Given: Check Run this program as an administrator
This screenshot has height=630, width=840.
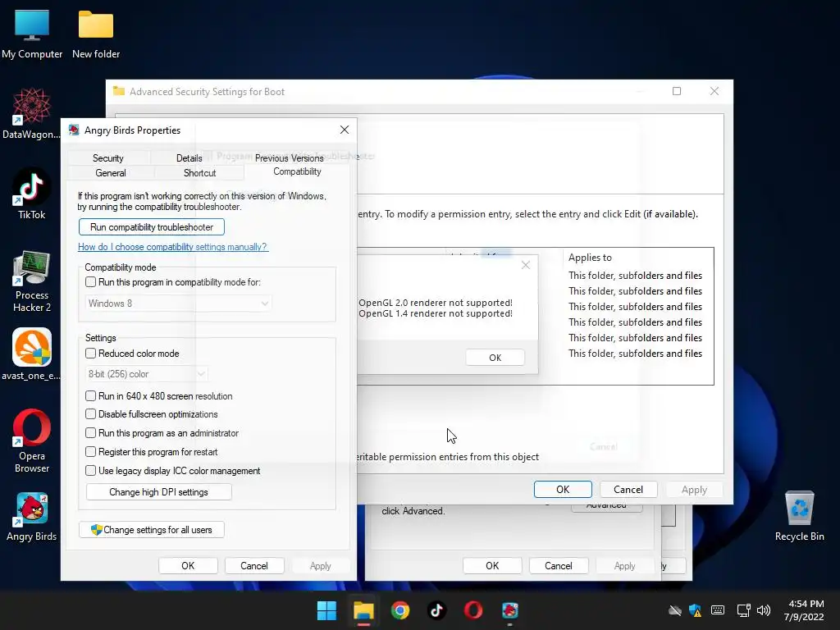Looking at the screenshot, I should pyautogui.click(x=90, y=433).
